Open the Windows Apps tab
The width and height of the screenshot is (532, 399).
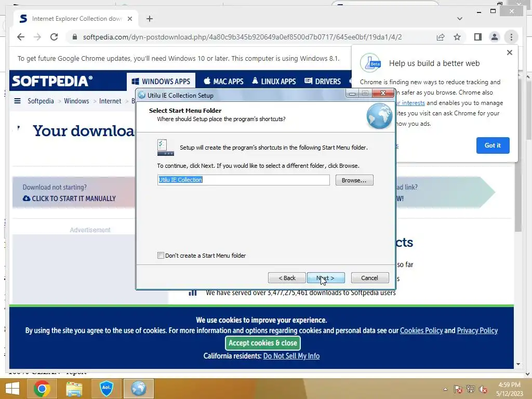pyautogui.click(x=161, y=82)
